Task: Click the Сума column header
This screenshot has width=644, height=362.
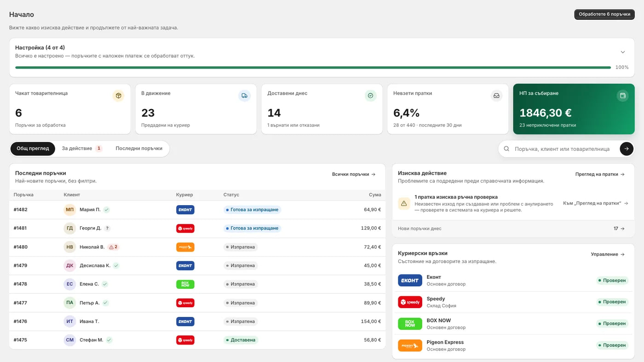Action: 375,195
